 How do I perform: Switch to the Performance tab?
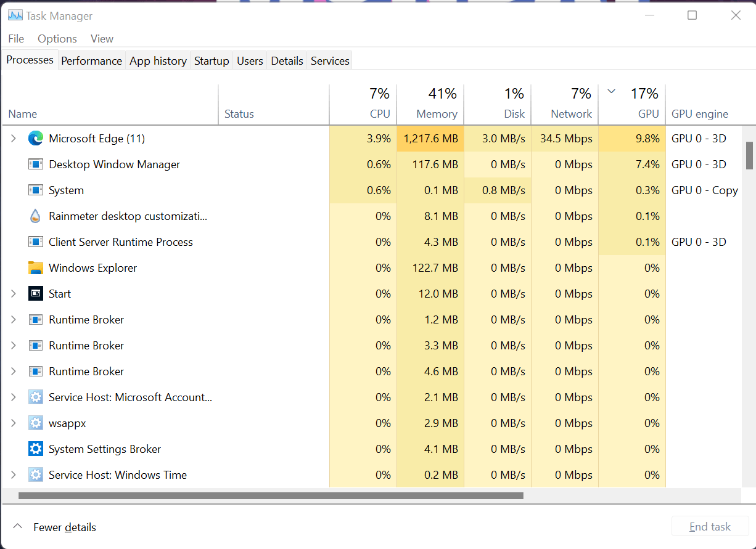tap(91, 61)
